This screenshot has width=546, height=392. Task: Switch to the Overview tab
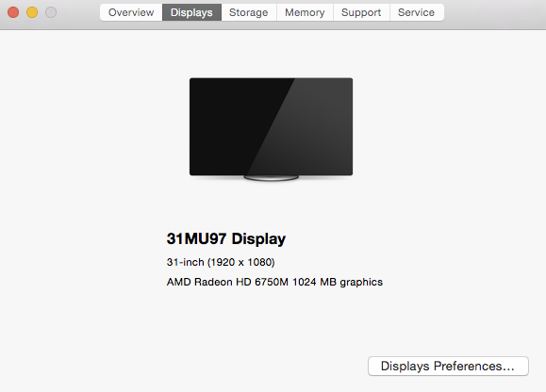131,12
